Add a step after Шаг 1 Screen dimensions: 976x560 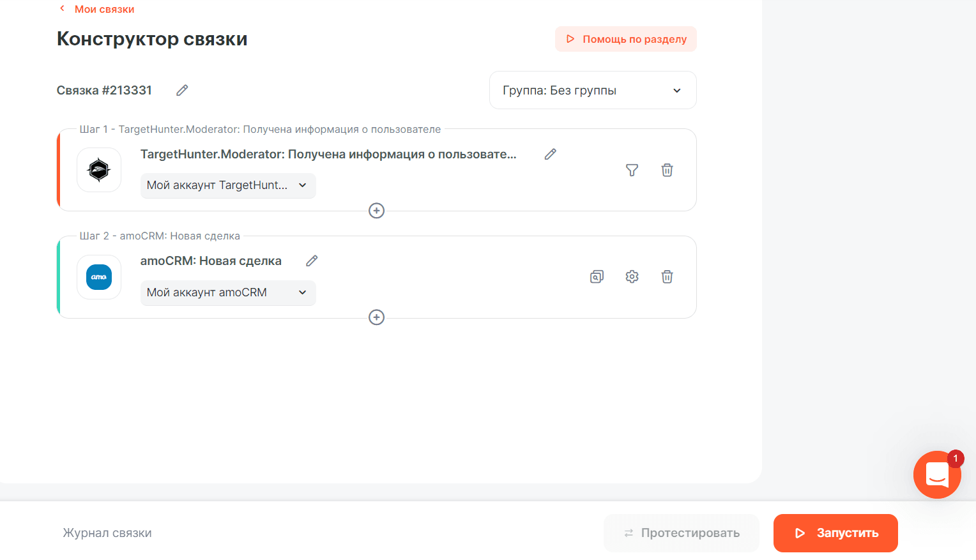(x=377, y=211)
